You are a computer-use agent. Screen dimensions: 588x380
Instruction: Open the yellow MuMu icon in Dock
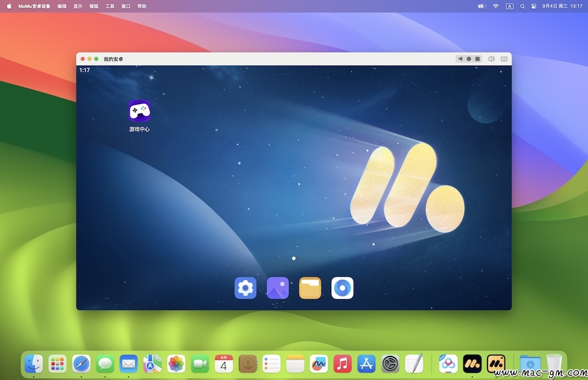pyautogui.click(x=496, y=364)
